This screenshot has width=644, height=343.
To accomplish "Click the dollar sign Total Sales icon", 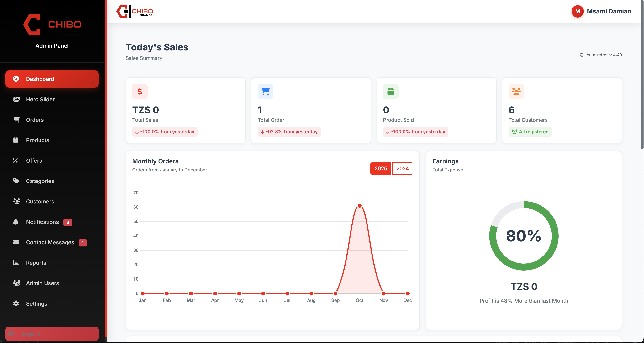I will [140, 92].
